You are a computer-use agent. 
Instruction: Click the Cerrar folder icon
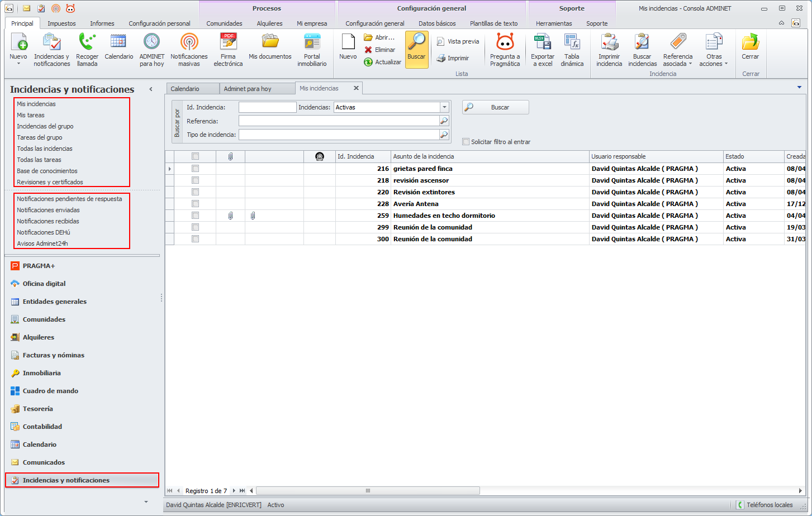tap(750, 42)
